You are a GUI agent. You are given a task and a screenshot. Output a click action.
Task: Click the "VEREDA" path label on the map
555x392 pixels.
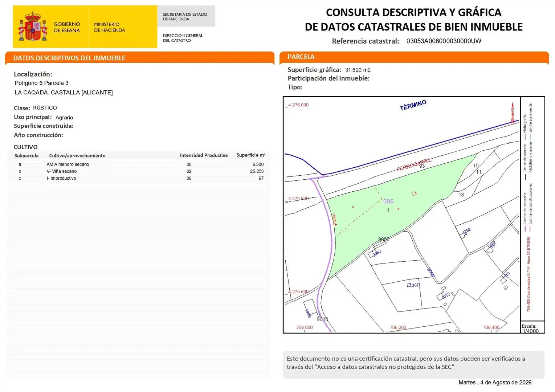334,220
